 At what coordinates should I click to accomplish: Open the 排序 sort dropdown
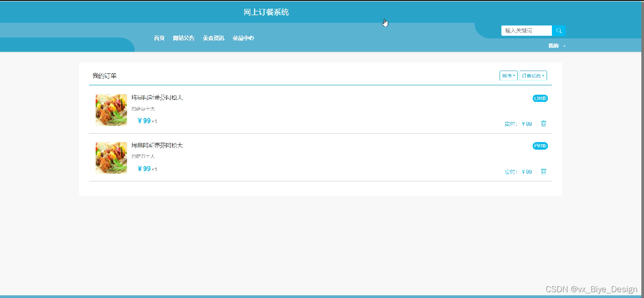pyautogui.click(x=508, y=76)
